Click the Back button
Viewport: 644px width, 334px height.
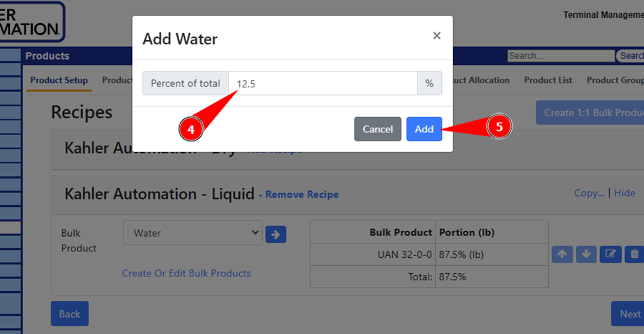pos(69,313)
